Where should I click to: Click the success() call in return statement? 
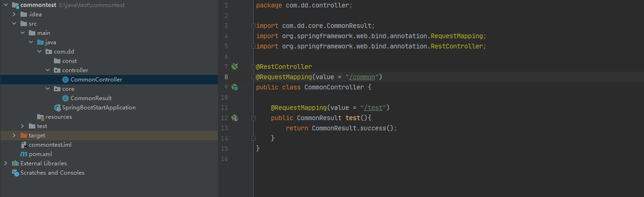tap(379, 128)
